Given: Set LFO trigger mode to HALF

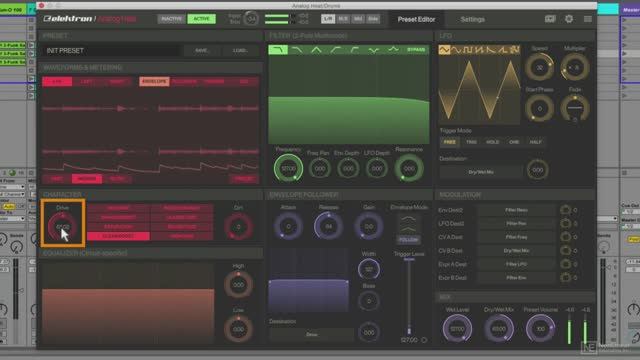Looking at the screenshot, I should [x=536, y=142].
